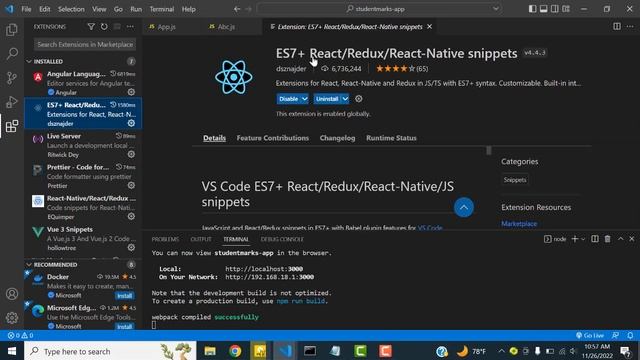Image resolution: width=640 pixels, height=360 pixels.
Task: Maximize the terminal panel size
Action: point(620,239)
